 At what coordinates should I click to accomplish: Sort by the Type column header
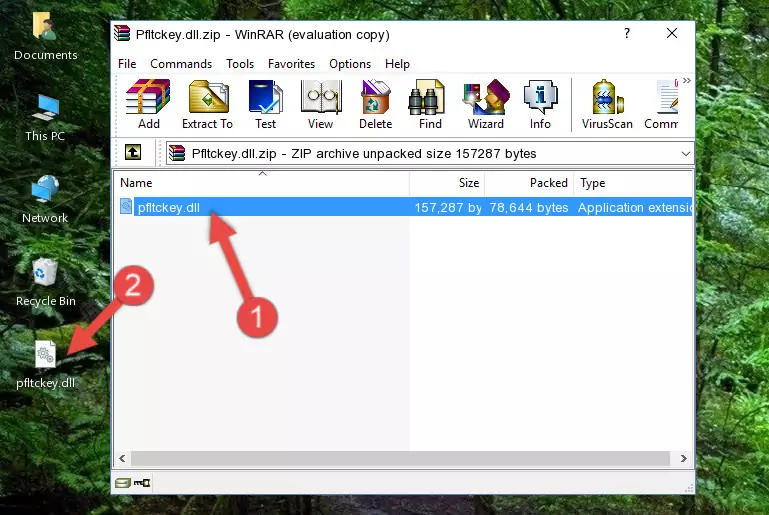[633, 183]
